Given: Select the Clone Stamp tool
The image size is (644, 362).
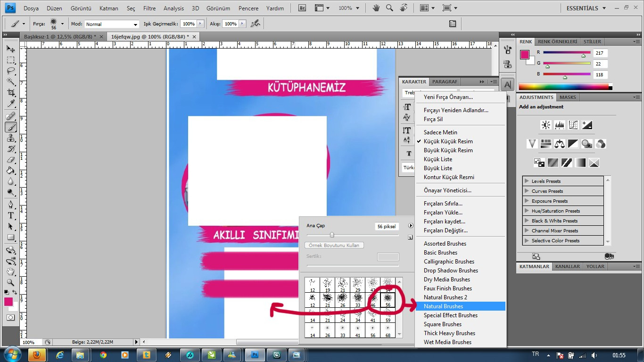Looking at the screenshot, I should (x=11, y=138).
